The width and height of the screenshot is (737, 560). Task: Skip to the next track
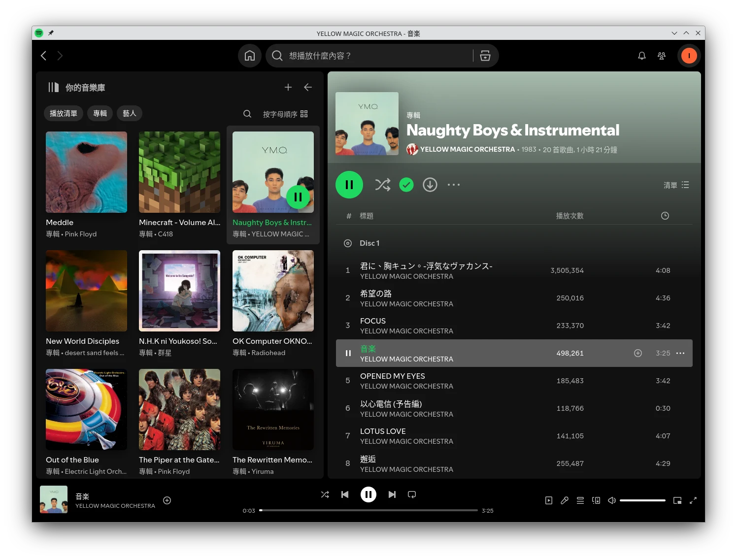[x=392, y=494]
